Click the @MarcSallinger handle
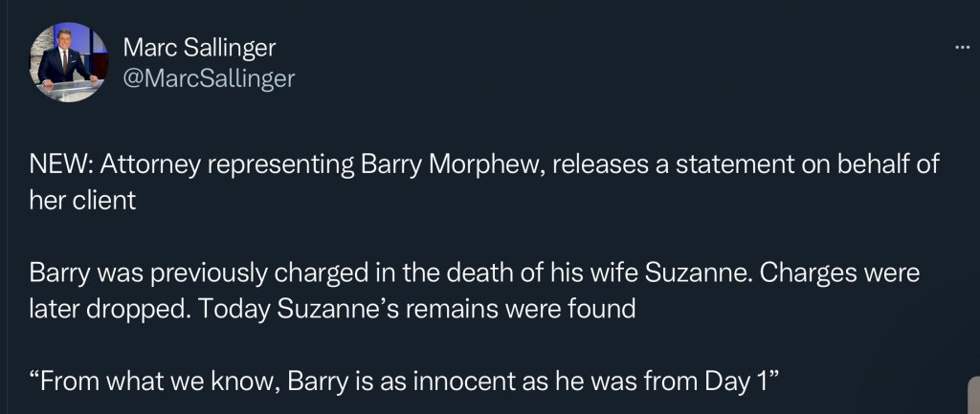The image size is (980, 414). pos(209,78)
